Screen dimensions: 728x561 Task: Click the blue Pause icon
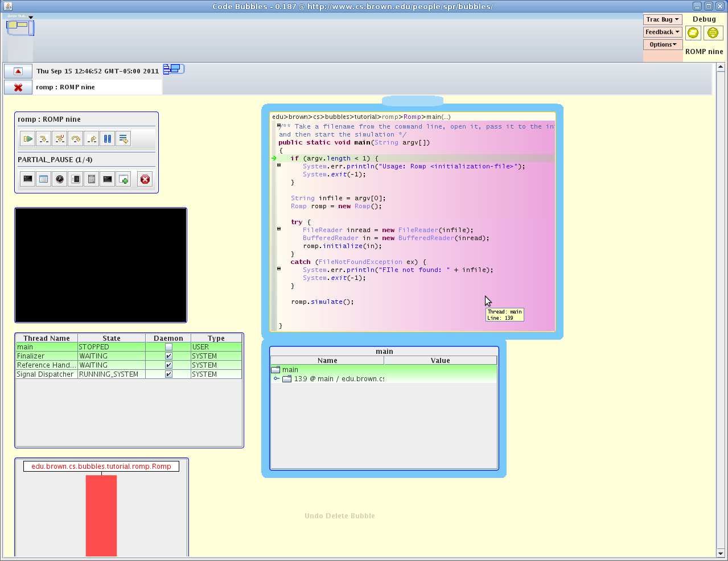(108, 139)
